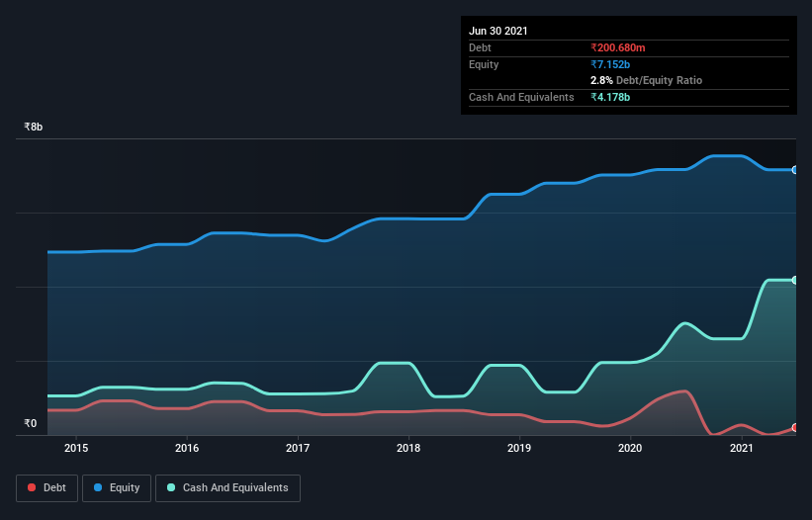Screen dimensions: 812x520
Task: Toggle the Equity legend button
Action: tap(117, 488)
